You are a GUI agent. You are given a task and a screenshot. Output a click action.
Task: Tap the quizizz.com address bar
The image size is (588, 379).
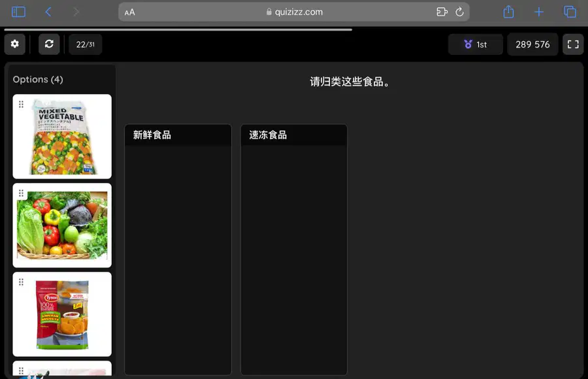(294, 12)
